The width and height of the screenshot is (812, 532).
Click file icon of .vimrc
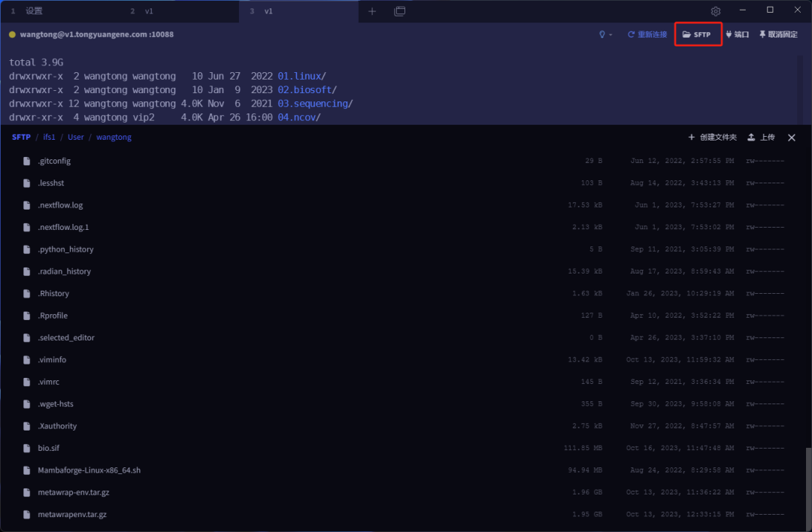pyautogui.click(x=26, y=382)
